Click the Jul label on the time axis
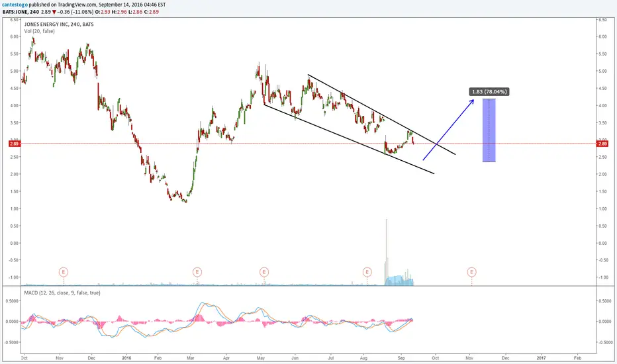 click(330, 358)
